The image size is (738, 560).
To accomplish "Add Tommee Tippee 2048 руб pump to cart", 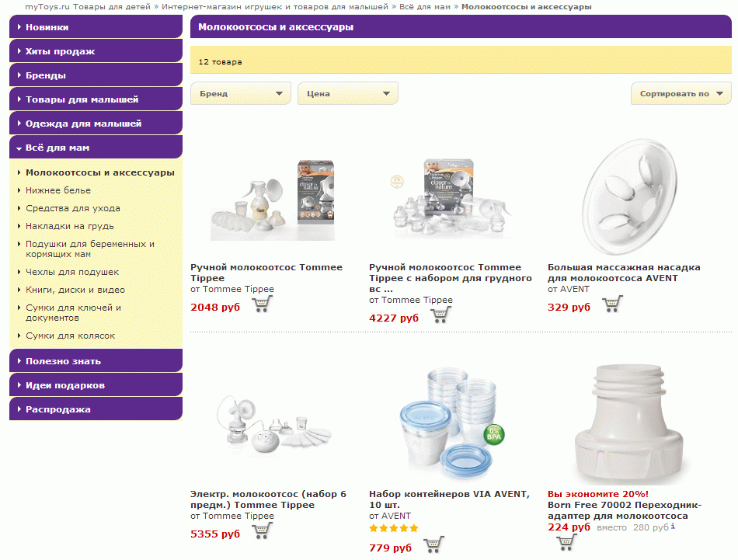I will tap(262, 304).
